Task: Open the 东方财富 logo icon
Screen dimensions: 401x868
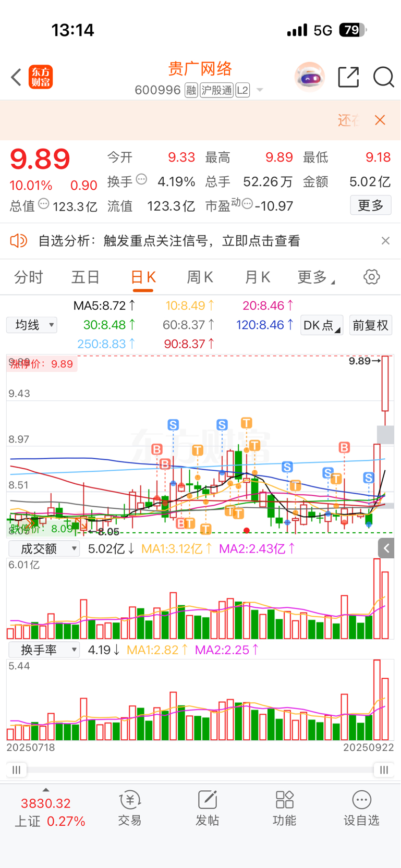Action: [41, 77]
